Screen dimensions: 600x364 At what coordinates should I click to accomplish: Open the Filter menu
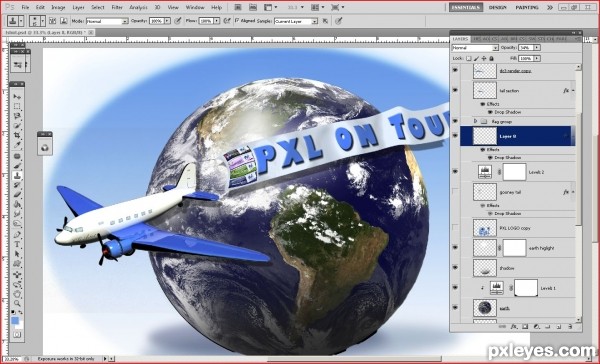point(117,7)
